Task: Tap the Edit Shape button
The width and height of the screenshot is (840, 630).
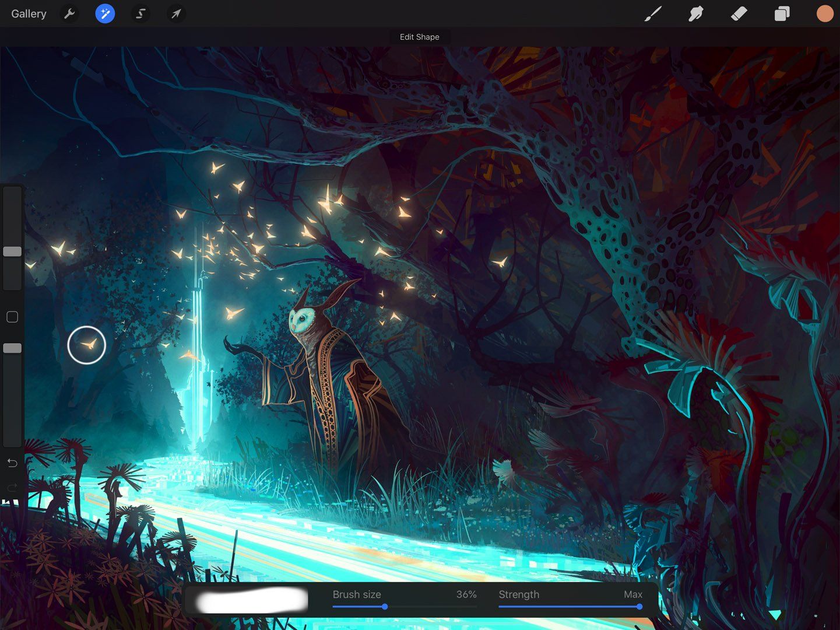Action: tap(419, 37)
